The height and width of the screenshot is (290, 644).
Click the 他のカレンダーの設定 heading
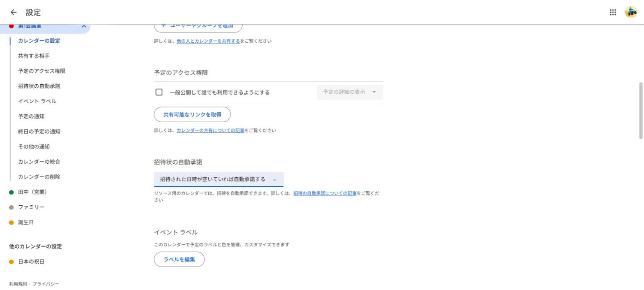pyautogui.click(x=35, y=246)
